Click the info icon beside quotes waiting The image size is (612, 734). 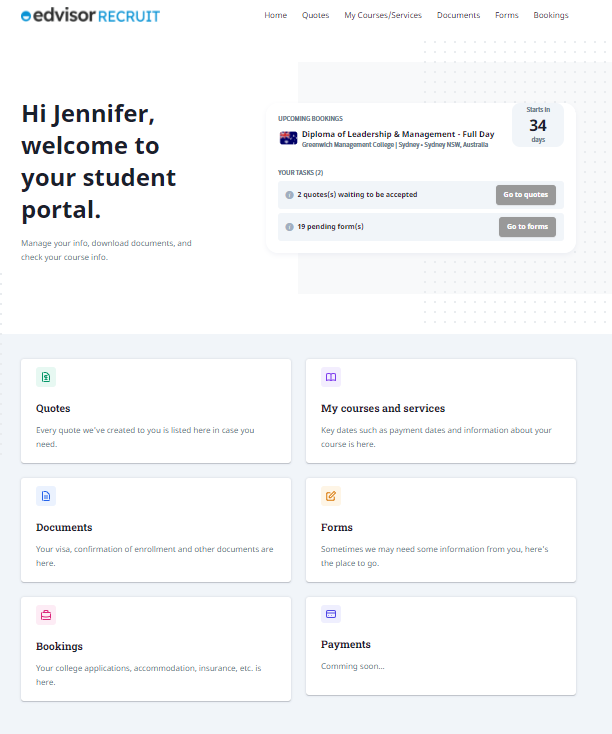(x=289, y=195)
